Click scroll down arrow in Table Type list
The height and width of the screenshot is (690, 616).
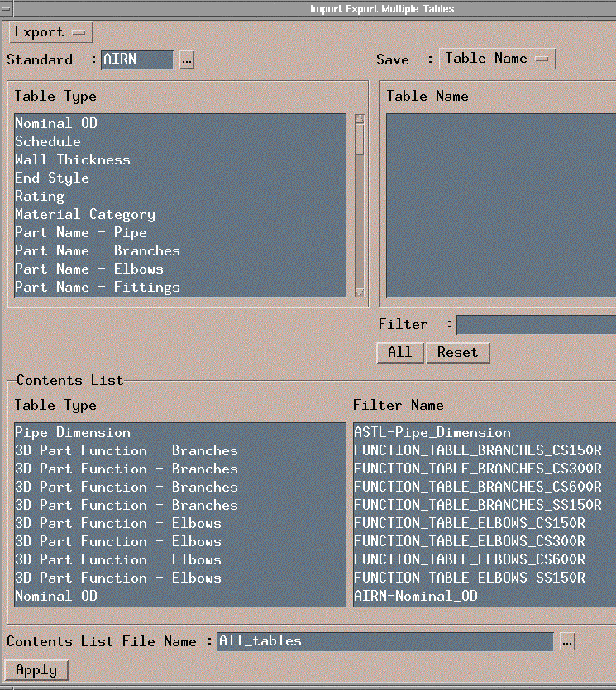click(360, 292)
